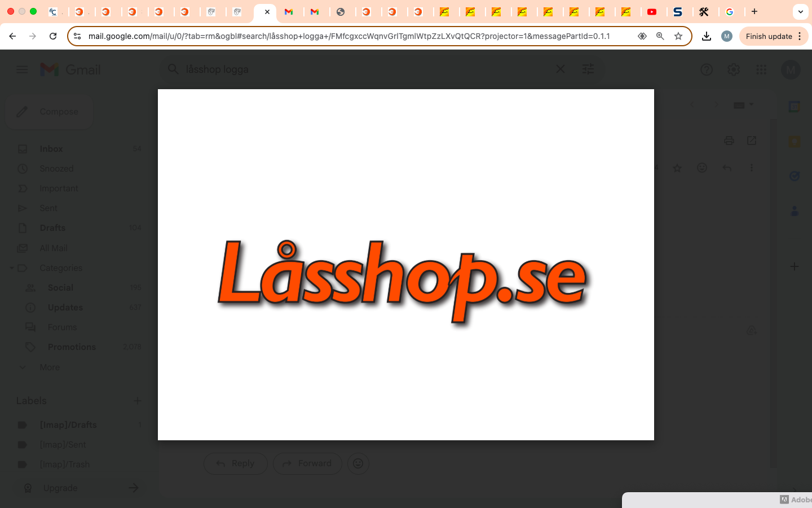812x508 pixels.
Task: Print the email conversation
Action: [x=729, y=141]
